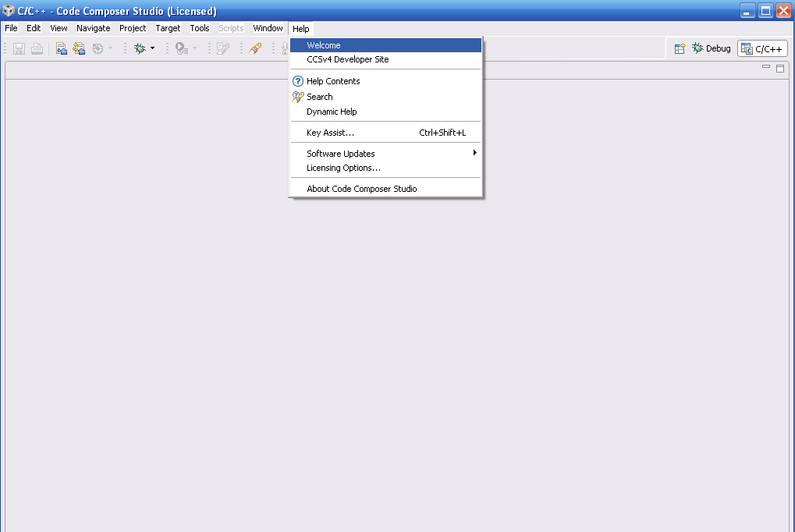Close the Code Composer Studio window

point(784,11)
